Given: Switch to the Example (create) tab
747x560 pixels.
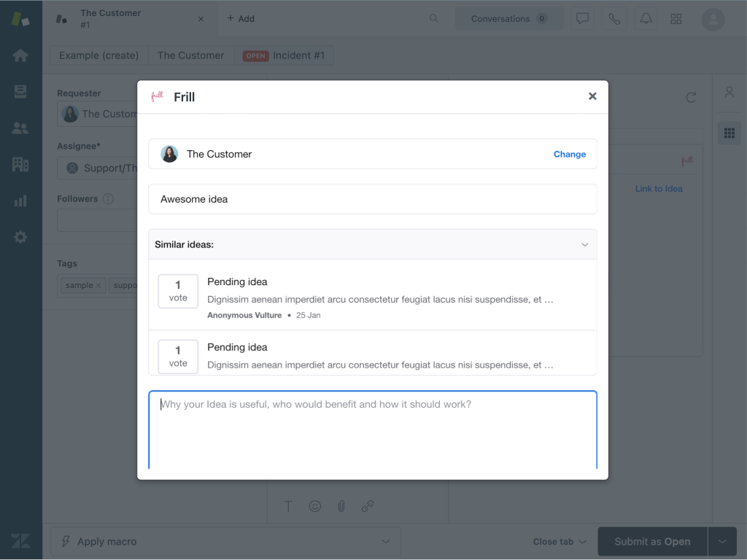Looking at the screenshot, I should click(98, 55).
